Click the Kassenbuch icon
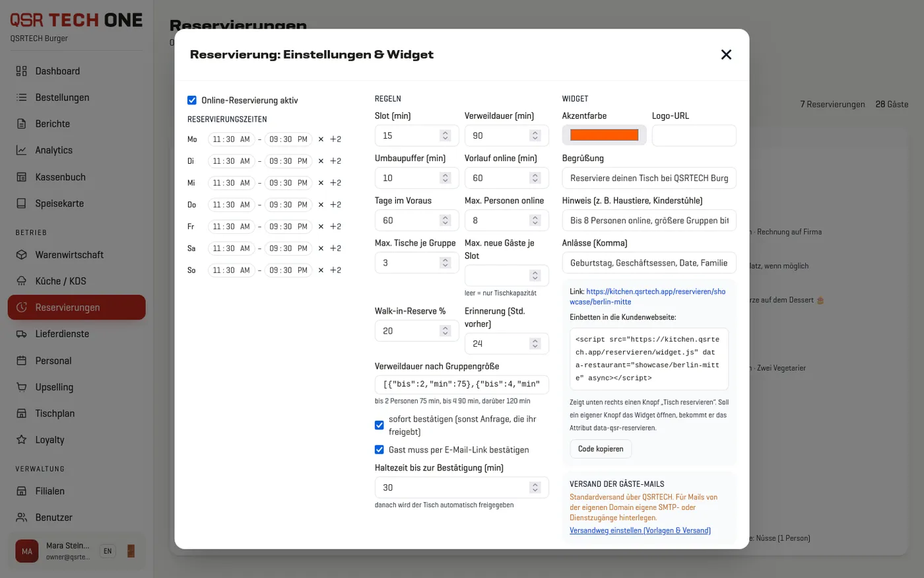924x578 pixels. pos(22,177)
